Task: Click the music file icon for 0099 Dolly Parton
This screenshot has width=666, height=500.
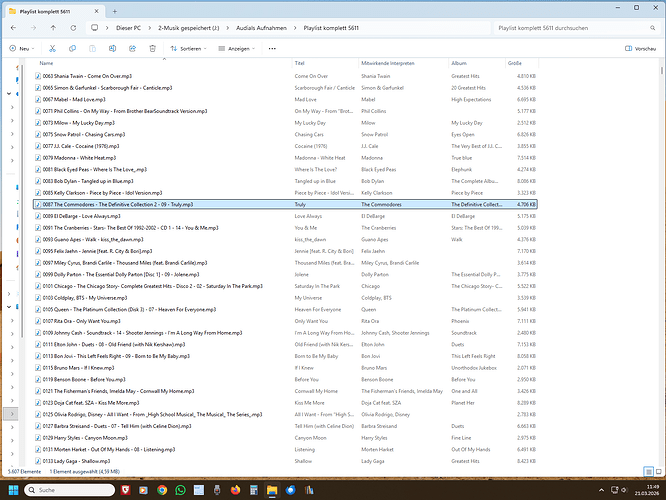Action: (38, 274)
